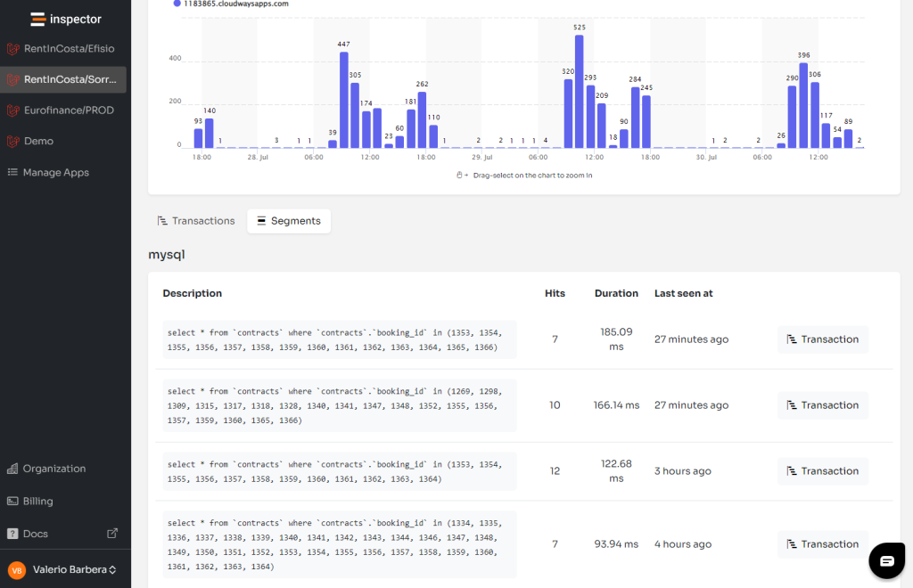Image resolution: width=913 pixels, height=588 pixels.
Task: Click the question mark icon next to Docs
Action: click(12, 533)
